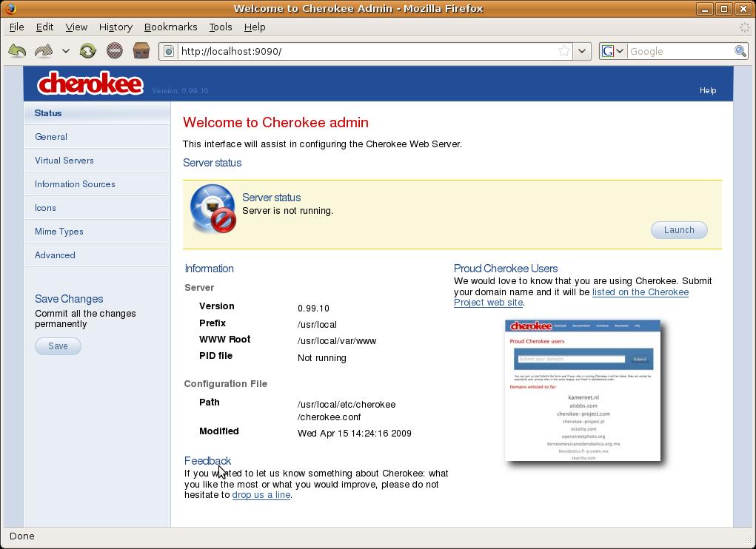Viewport: 756px width, 549px height.
Task: Click inside the Google search field
Action: click(678, 51)
